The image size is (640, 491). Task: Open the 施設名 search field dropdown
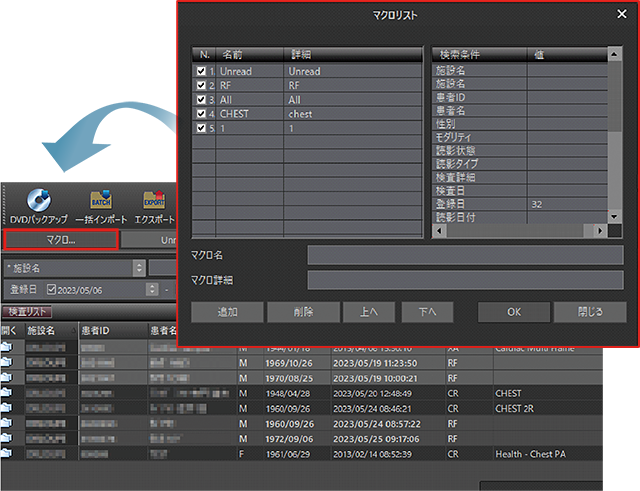click(138, 268)
